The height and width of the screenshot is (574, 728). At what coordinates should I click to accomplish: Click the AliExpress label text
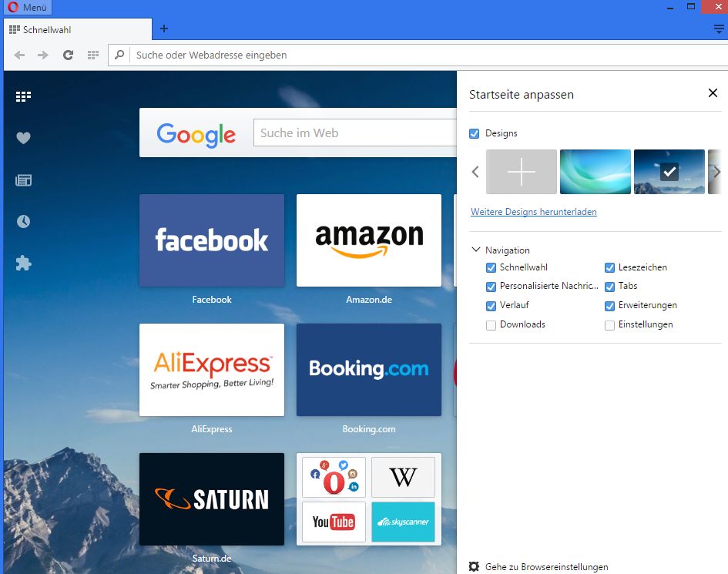pyautogui.click(x=212, y=429)
